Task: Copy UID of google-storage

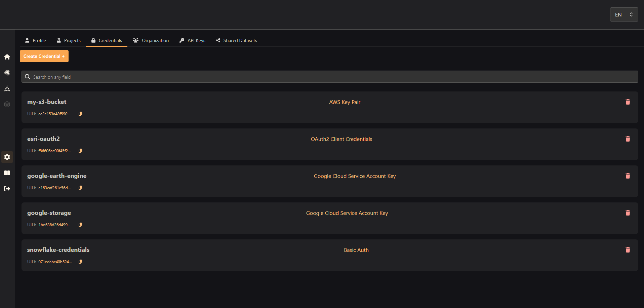Action: [80, 225]
